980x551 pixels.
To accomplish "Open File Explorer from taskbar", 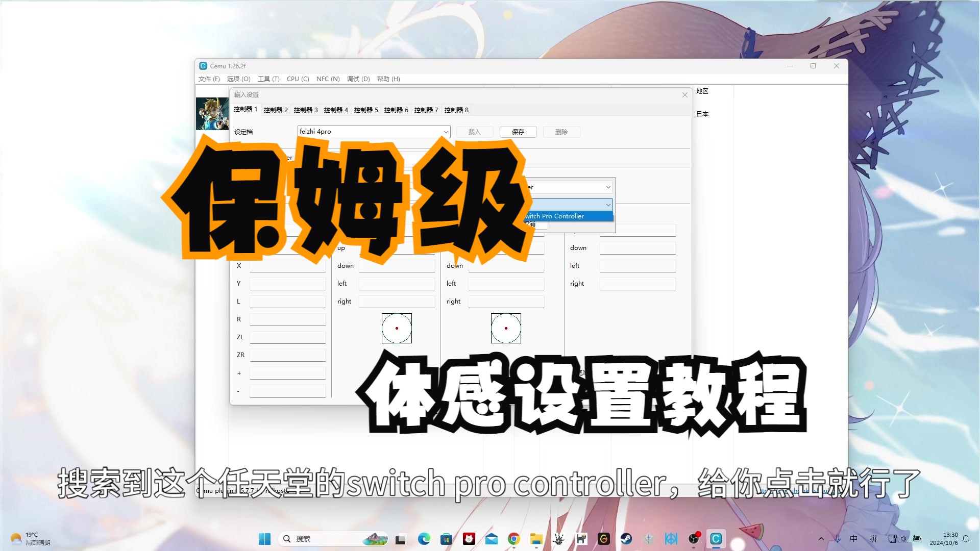I will click(x=536, y=539).
